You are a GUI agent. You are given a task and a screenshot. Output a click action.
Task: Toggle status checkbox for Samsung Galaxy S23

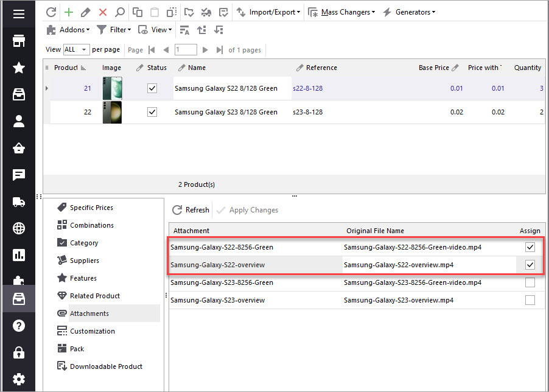(152, 112)
